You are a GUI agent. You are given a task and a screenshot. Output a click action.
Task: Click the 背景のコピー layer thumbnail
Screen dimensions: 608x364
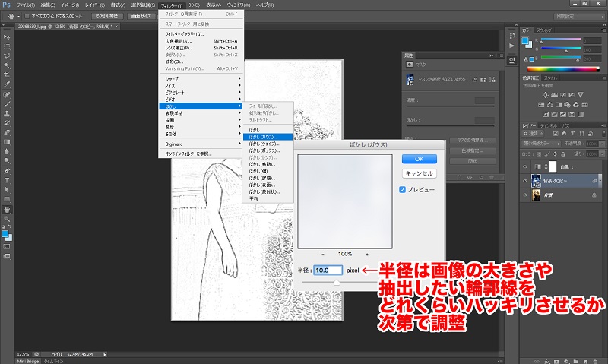coord(536,181)
